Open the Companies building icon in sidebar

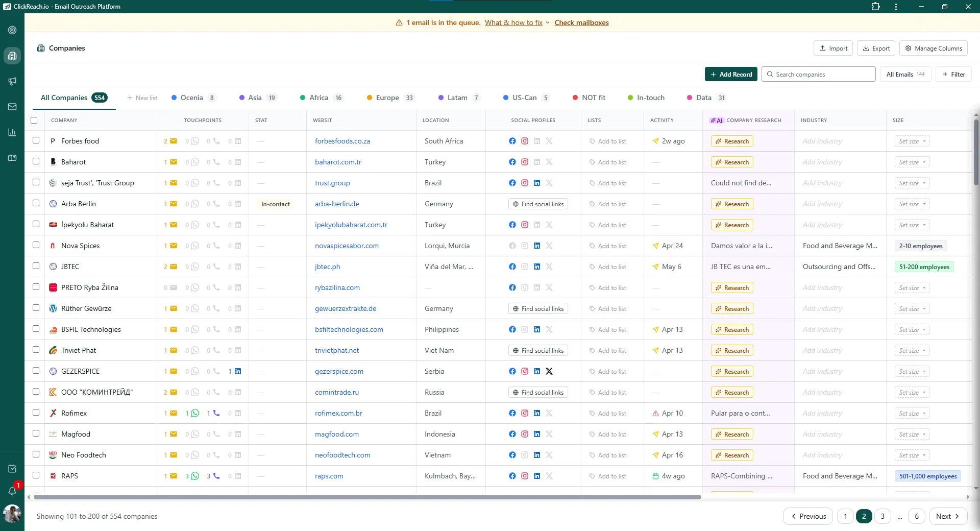12,56
